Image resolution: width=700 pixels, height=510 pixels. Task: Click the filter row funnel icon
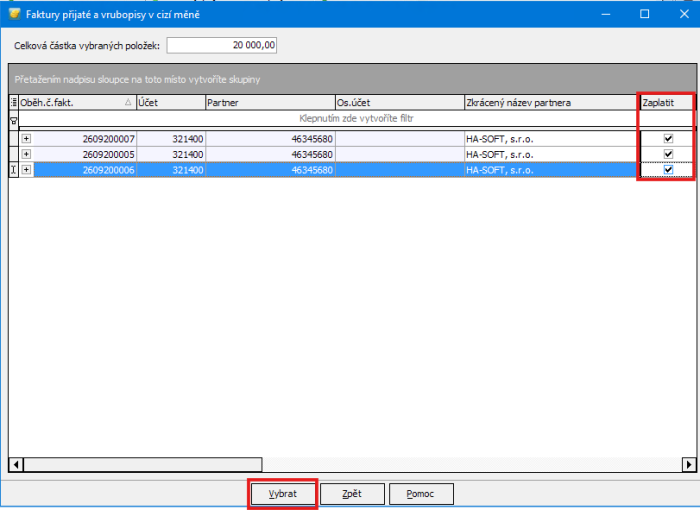[x=14, y=119]
